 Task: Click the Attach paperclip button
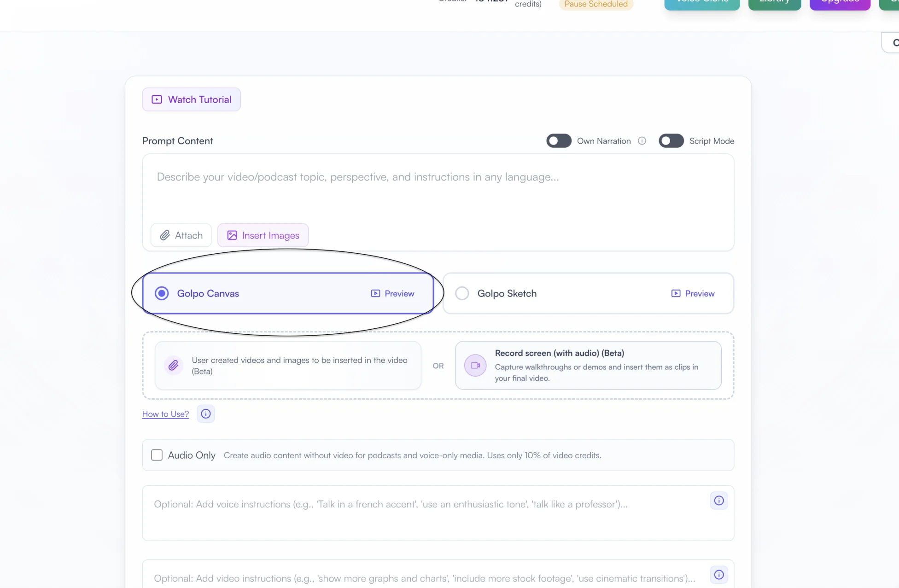[x=181, y=235]
